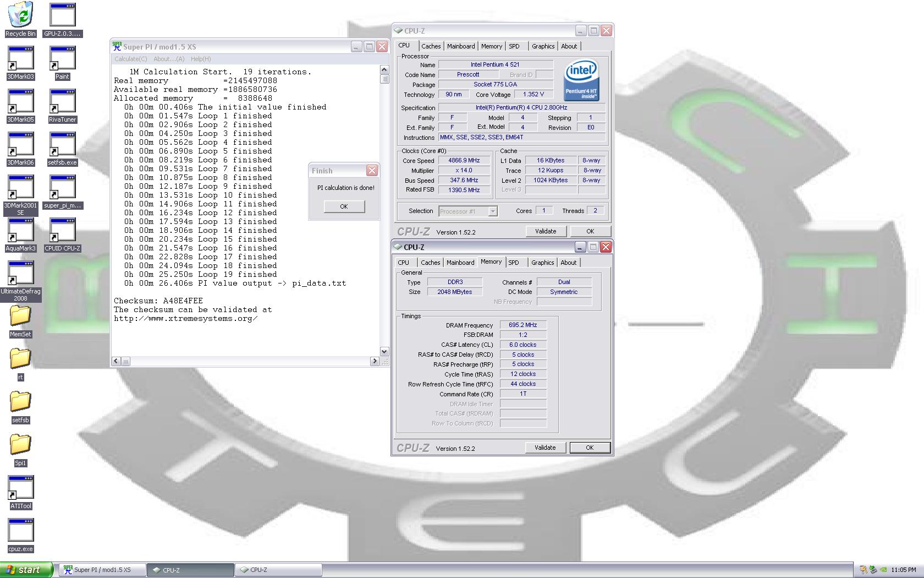
Task: Switch to Caches tab in upper CPU-Z
Action: pos(431,46)
